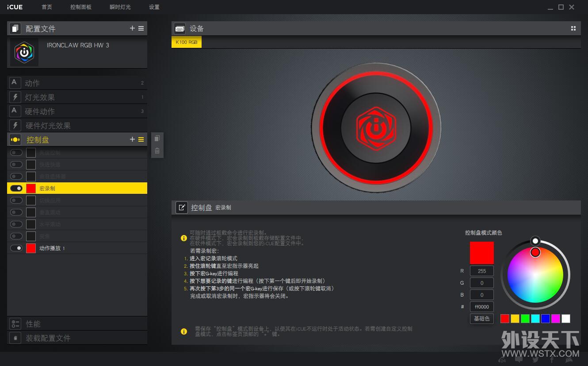Delete selected mode with the trash icon
This screenshot has width=588, height=366.
[x=157, y=151]
